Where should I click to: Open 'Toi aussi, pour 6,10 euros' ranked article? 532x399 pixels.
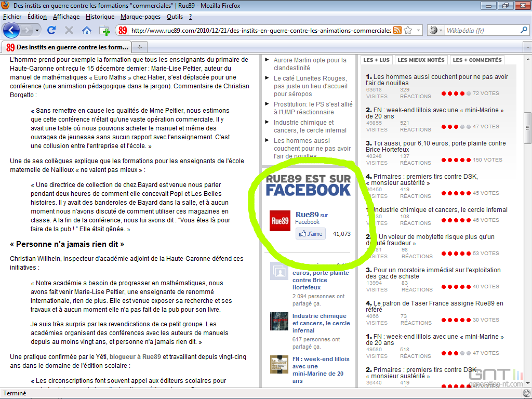(436, 147)
